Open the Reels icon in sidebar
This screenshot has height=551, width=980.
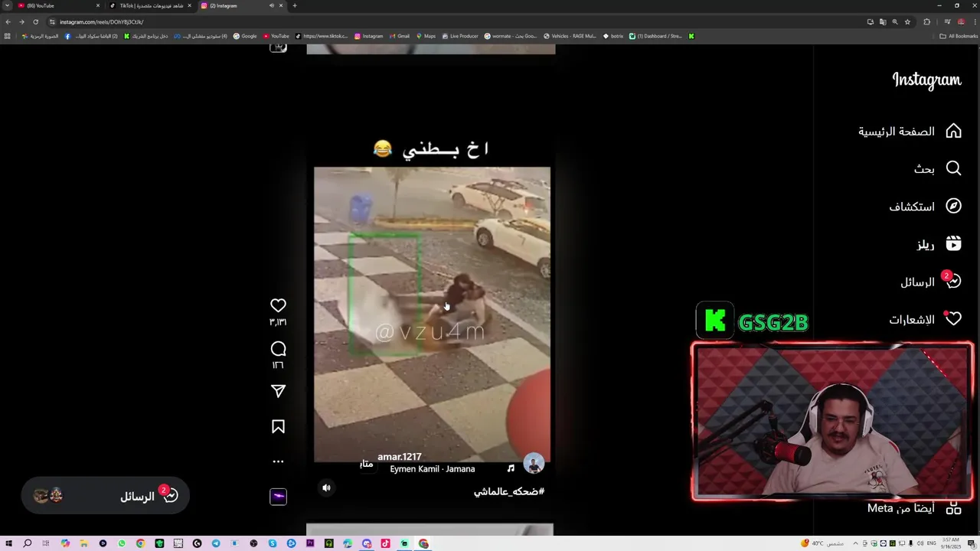(x=953, y=244)
